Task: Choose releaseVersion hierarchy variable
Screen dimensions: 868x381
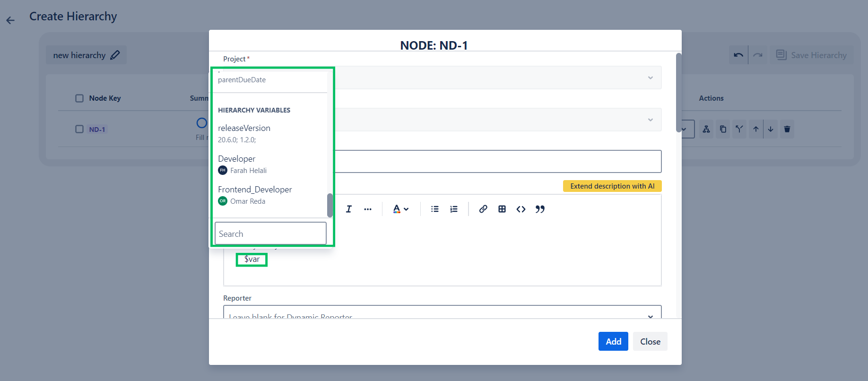Action: coord(244,128)
